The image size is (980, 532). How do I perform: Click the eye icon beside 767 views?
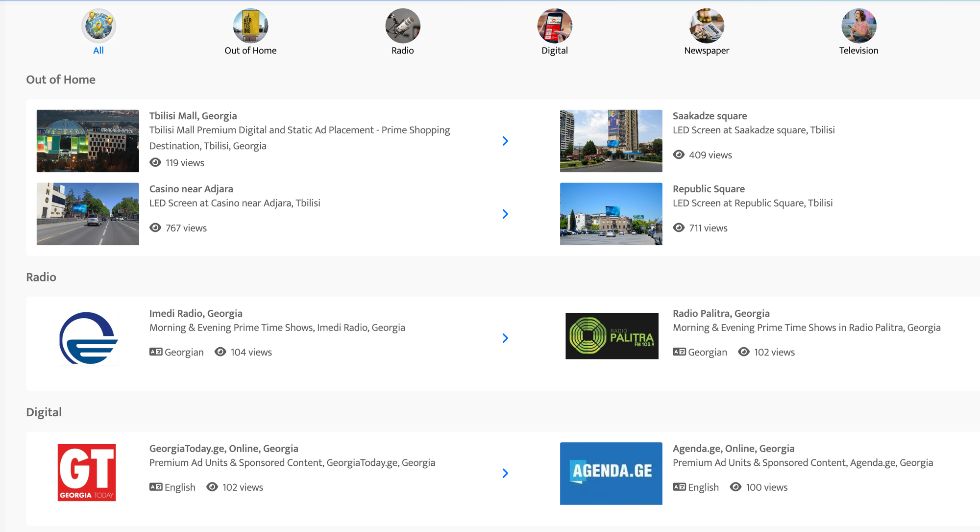tap(155, 228)
